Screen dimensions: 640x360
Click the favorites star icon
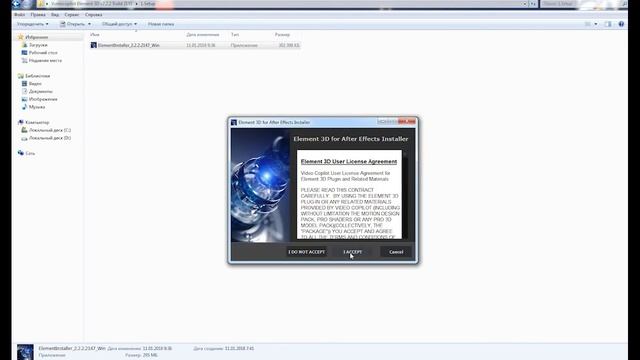tap(20, 37)
